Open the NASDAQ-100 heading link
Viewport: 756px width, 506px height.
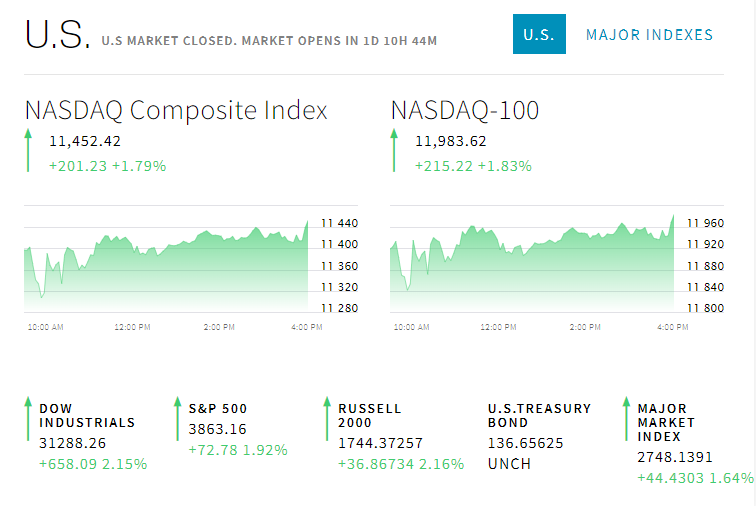(x=465, y=110)
